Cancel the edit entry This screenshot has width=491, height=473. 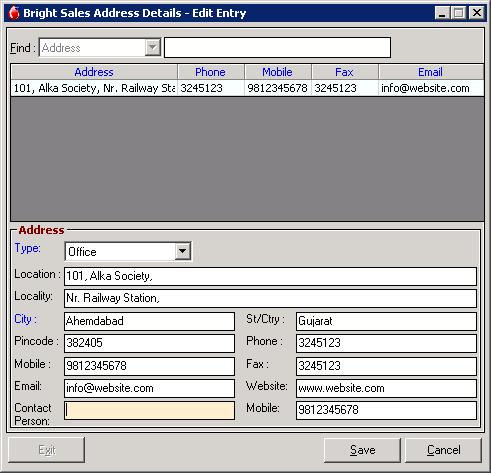[x=443, y=450]
